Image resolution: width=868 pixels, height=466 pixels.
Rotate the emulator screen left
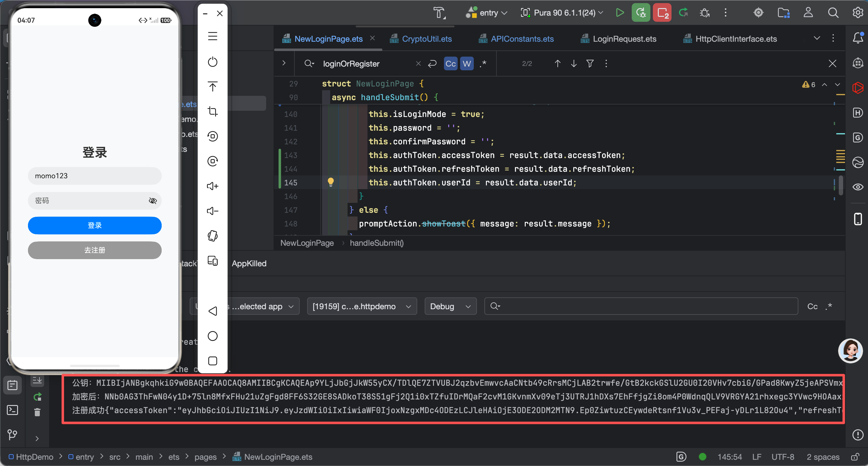(x=213, y=136)
